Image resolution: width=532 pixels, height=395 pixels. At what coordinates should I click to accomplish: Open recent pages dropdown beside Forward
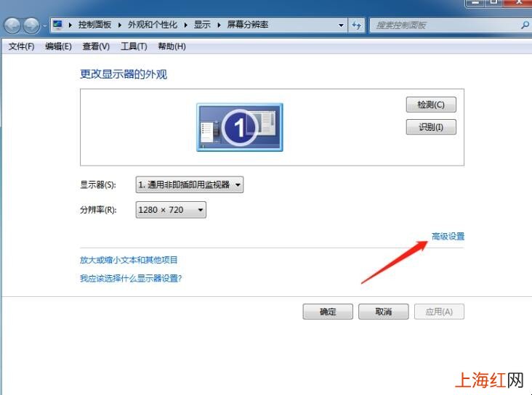point(44,25)
